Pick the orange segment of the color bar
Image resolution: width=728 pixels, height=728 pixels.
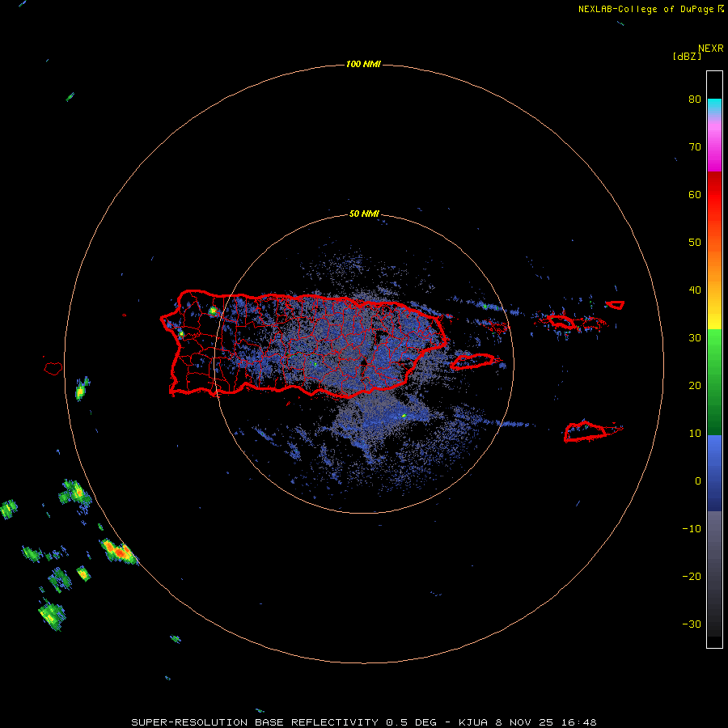714,265
